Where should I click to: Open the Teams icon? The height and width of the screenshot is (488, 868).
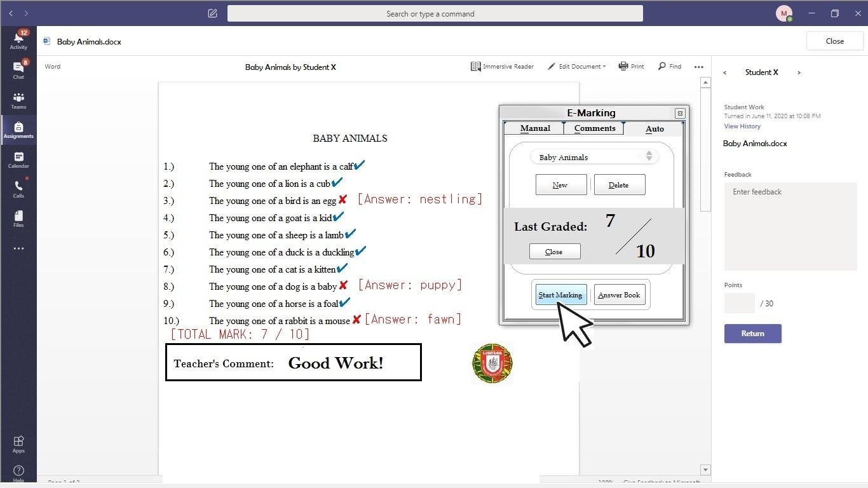point(18,99)
